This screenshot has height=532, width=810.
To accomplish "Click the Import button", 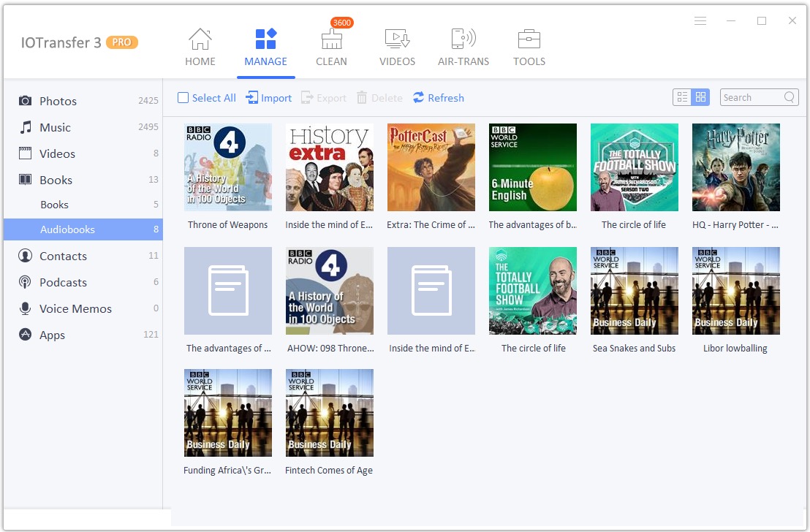I will click(x=268, y=97).
